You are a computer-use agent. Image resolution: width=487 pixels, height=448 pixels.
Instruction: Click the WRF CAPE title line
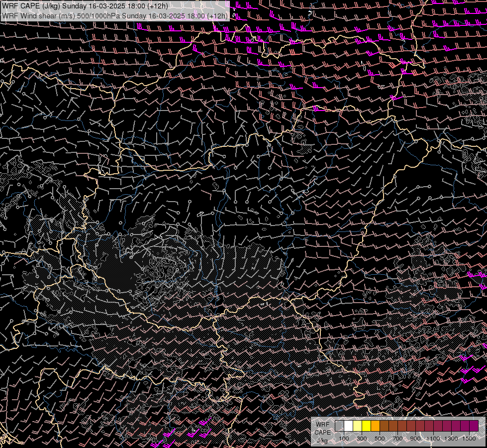point(85,6)
